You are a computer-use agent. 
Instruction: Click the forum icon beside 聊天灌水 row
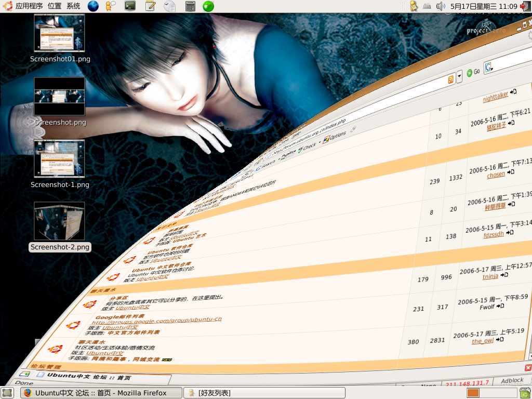[x=55, y=349]
